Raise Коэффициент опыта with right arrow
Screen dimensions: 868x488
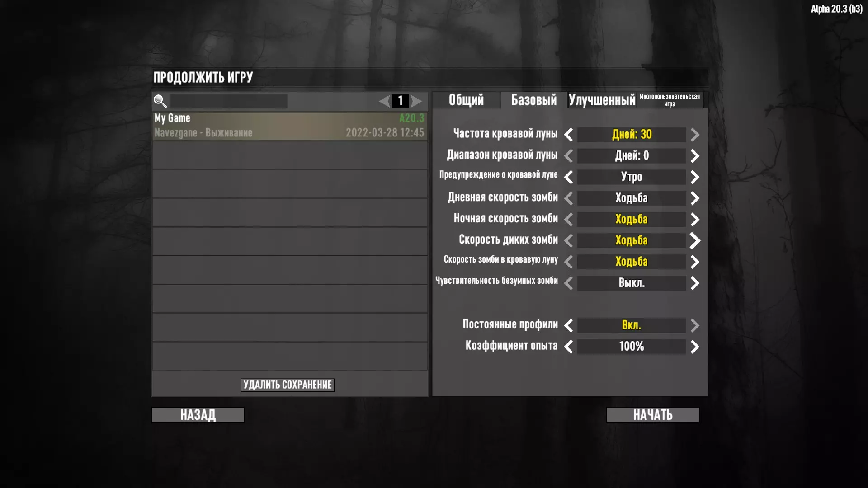pyautogui.click(x=695, y=347)
